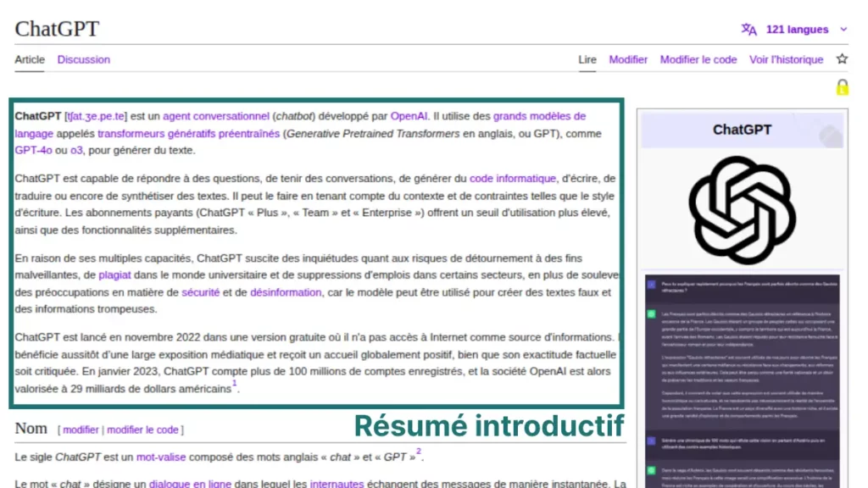Open the GPT-4o link
Image resolution: width=868 pixels, height=488 pixels.
[x=33, y=150]
